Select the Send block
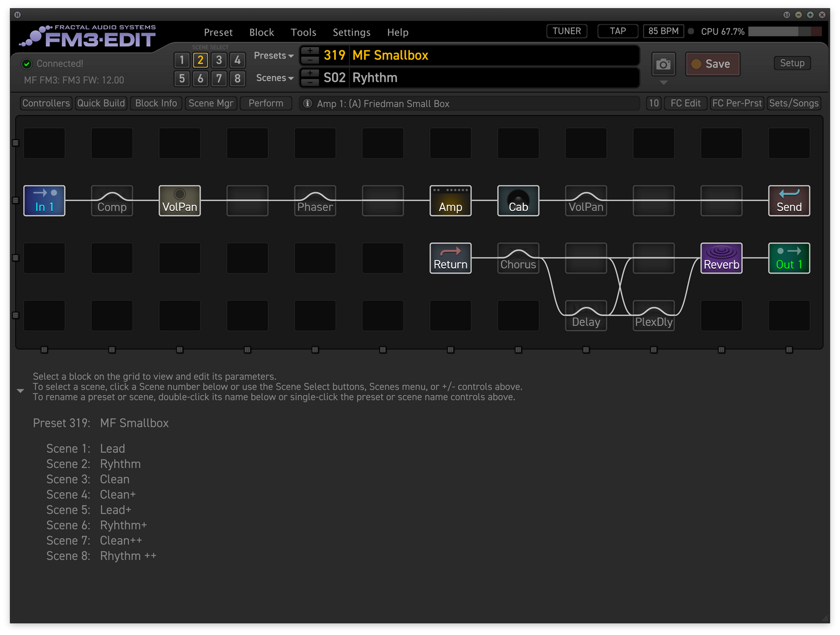This screenshot has height=635, width=840. pos(789,200)
